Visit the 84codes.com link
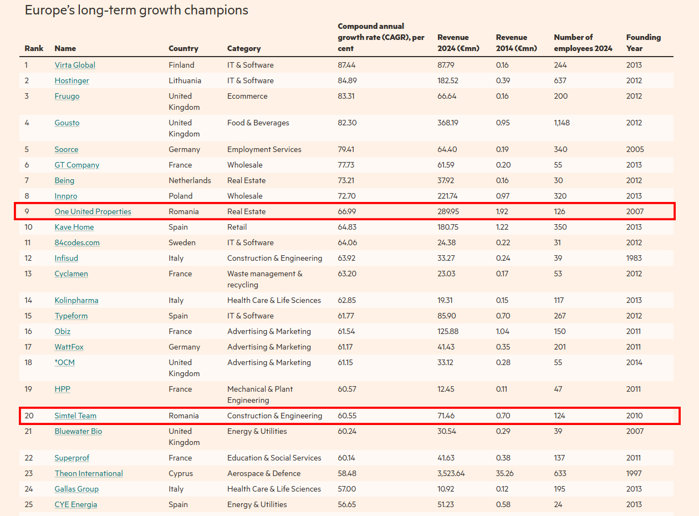The image size is (699, 516). [x=76, y=242]
